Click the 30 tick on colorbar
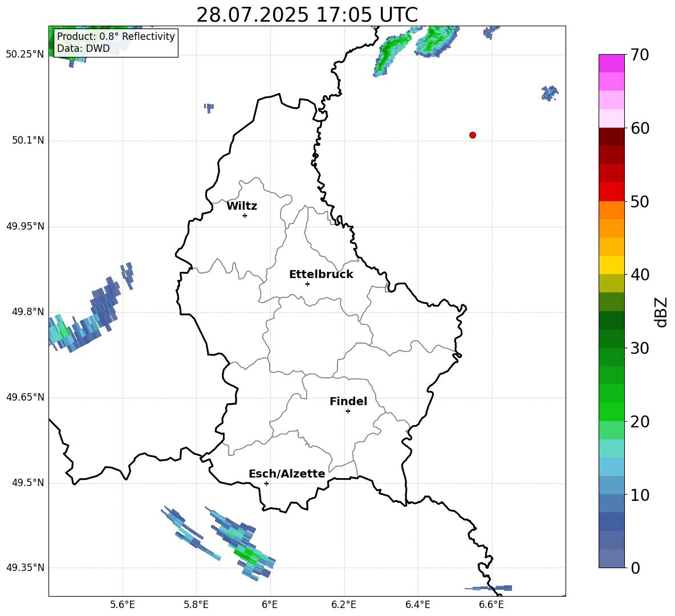This screenshot has height=616, width=675. click(640, 348)
